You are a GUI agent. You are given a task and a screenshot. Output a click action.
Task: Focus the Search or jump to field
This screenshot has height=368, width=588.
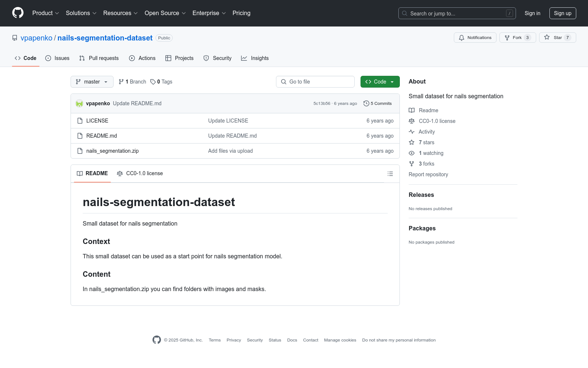(457, 13)
